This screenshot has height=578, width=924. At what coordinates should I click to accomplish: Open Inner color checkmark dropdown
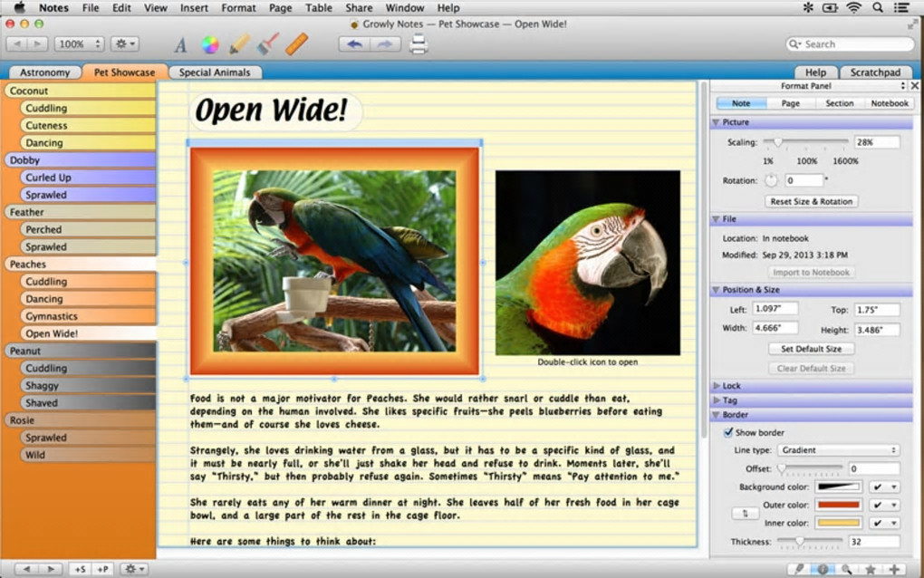[x=885, y=524]
